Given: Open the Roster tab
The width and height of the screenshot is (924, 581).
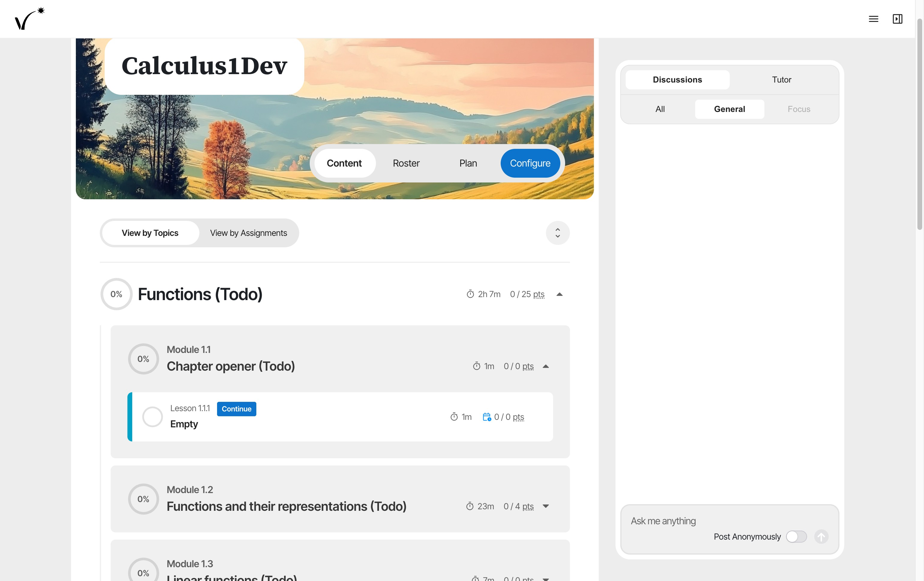Looking at the screenshot, I should click(406, 163).
